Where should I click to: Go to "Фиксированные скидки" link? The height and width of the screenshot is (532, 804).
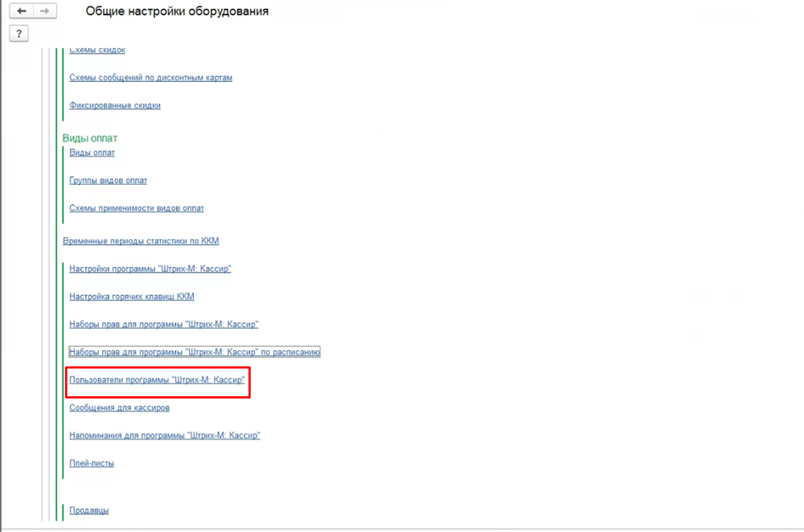[x=115, y=105]
